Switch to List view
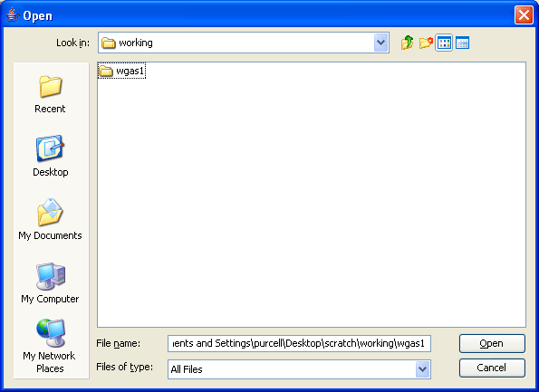 (x=444, y=43)
